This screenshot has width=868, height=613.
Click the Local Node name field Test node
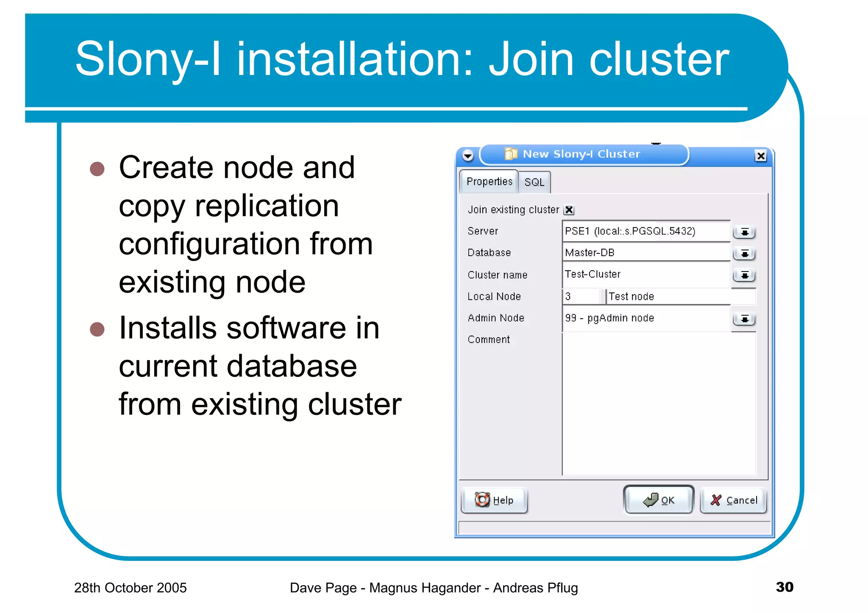(681, 297)
